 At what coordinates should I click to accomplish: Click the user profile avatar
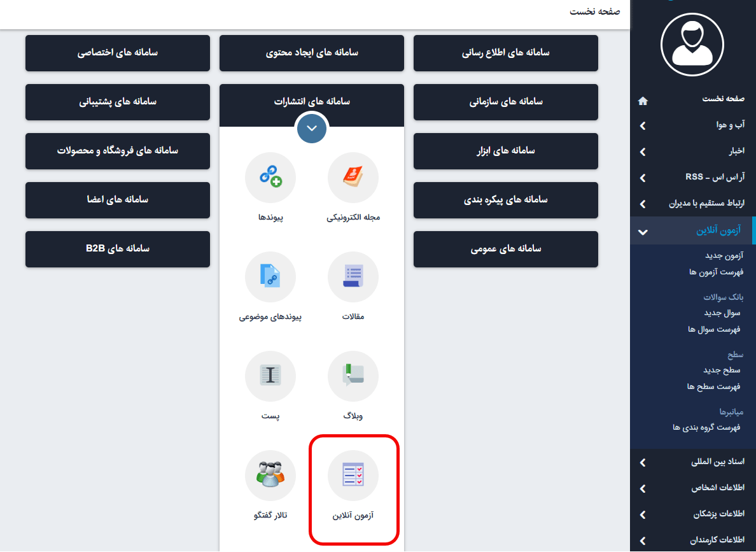tap(693, 44)
